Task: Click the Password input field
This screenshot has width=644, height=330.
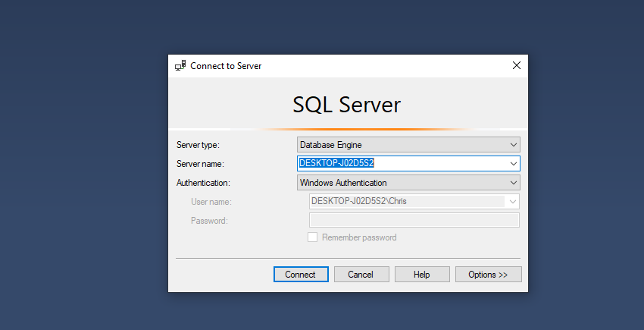Action: [x=414, y=220]
